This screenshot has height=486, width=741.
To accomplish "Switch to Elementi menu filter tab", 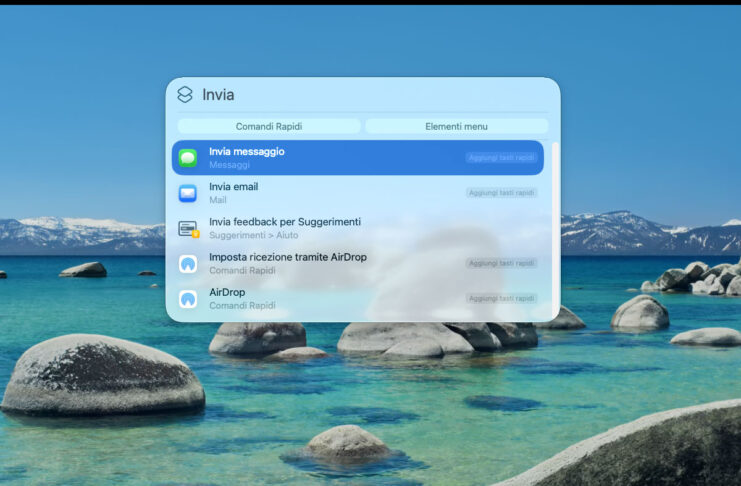I will coord(457,126).
